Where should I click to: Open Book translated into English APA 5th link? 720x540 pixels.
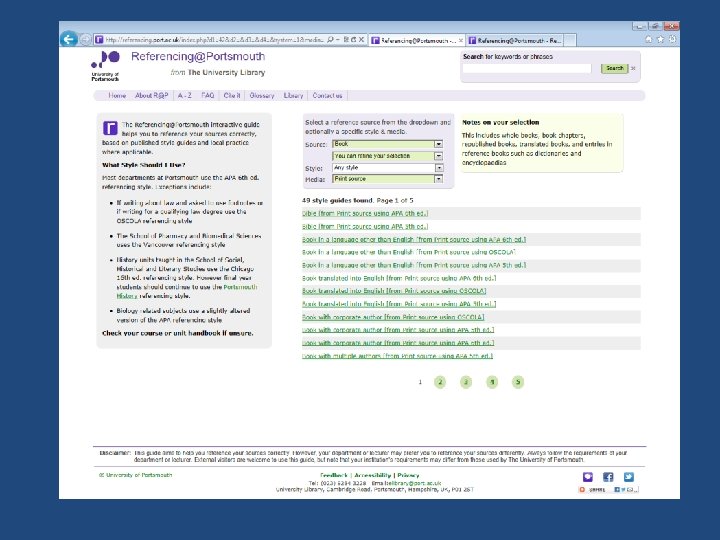(399, 304)
